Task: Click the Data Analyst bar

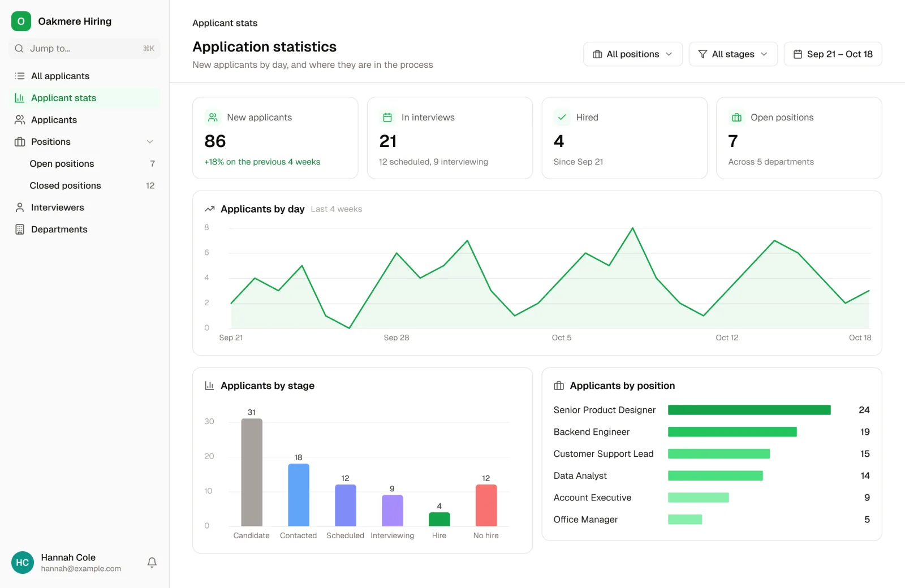Action: pos(716,475)
